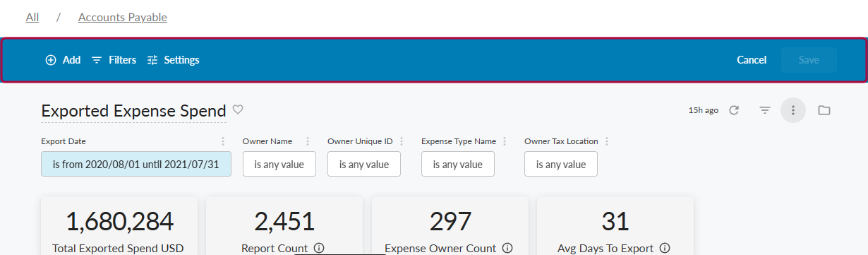
Task: Toggle dashboard filters bar icon
Action: 764,110
